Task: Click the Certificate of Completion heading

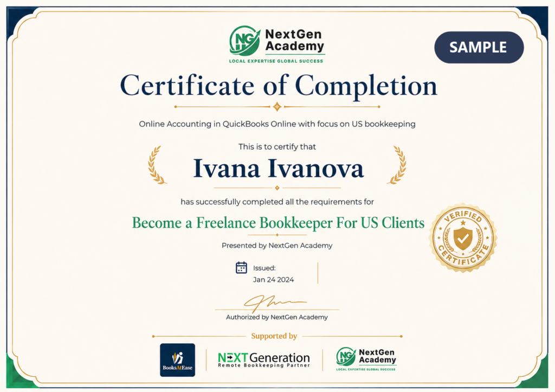Action: tap(279, 86)
